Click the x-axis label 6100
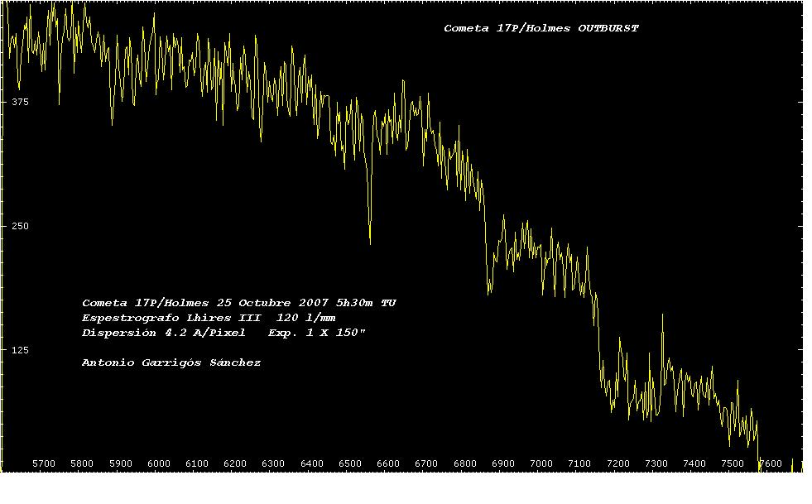 tap(197, 463)
